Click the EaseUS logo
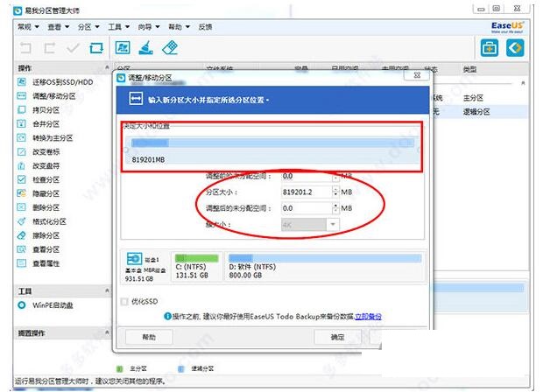Viewport: 550px width, 392px height. pyautogui.click(x=507, y=27)
